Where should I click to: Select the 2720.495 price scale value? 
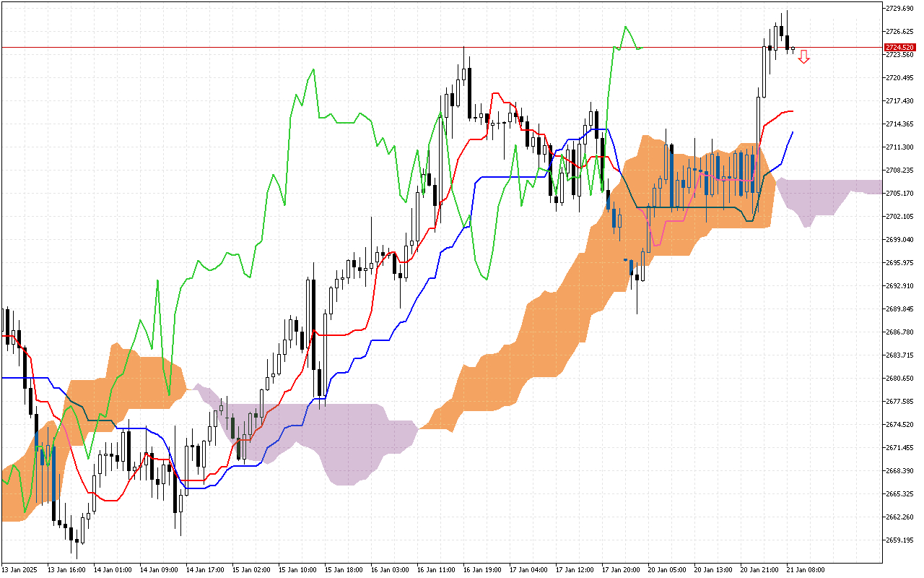click(x=899, y=77)
